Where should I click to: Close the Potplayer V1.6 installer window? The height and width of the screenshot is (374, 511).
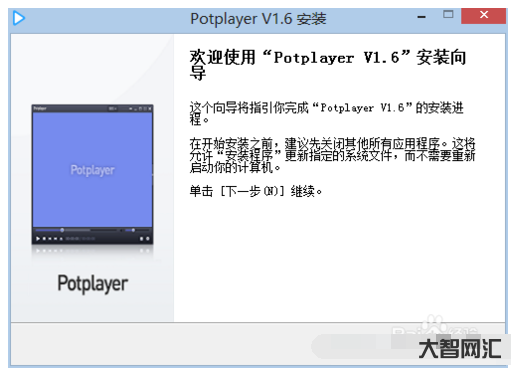483,15
